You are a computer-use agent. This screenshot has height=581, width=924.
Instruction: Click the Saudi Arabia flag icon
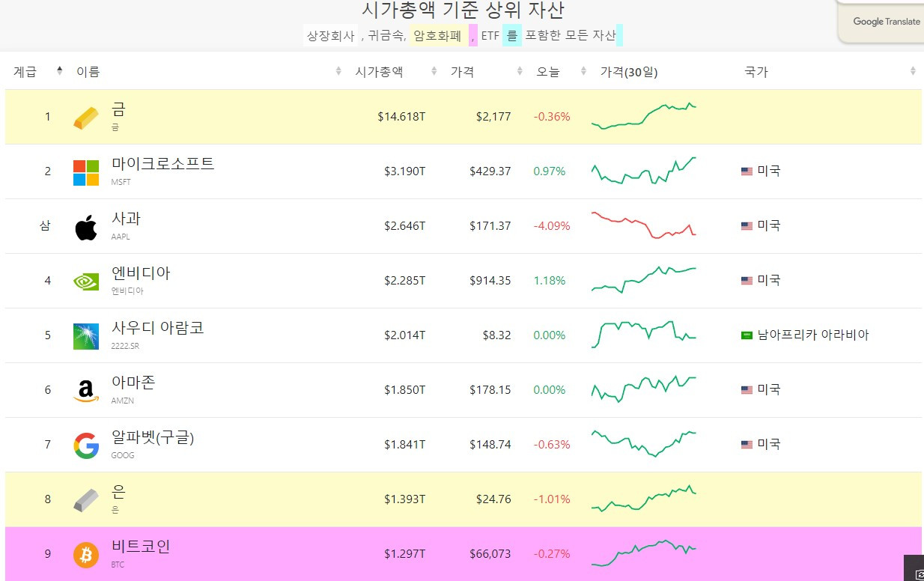click(x=747, y=335)
